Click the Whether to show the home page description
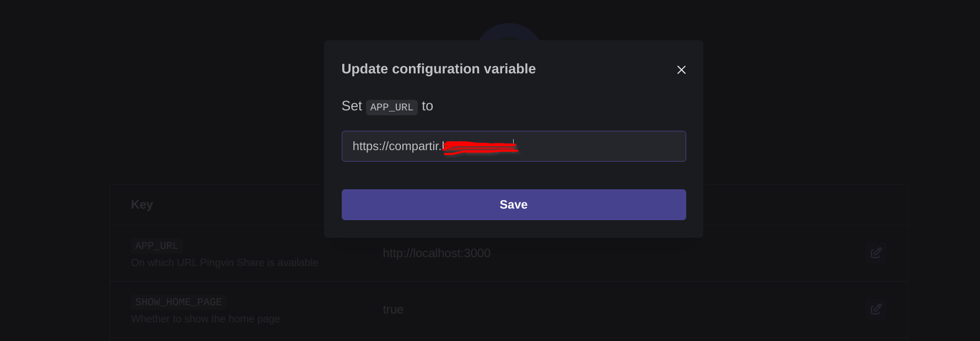This screenshot has width=980, height=341. pos(205,319)
